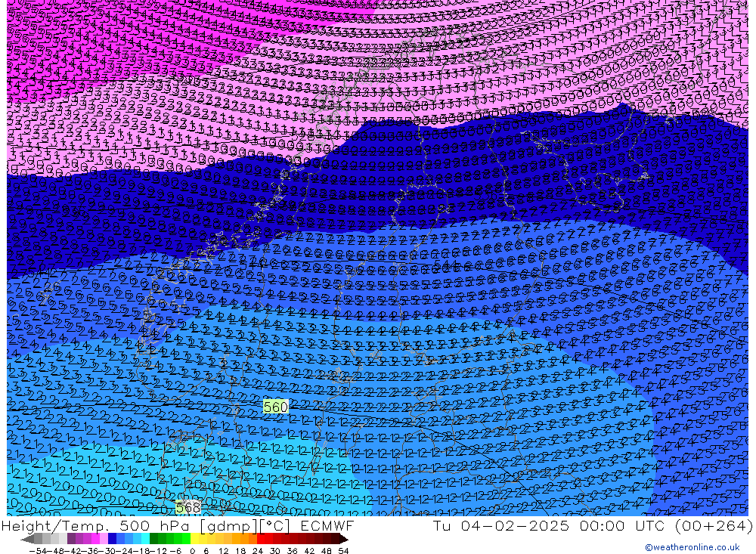This screenshot has width=756, height=554.
Task: Select the dark blue legend swatch above -30
Action: (112, 539)
